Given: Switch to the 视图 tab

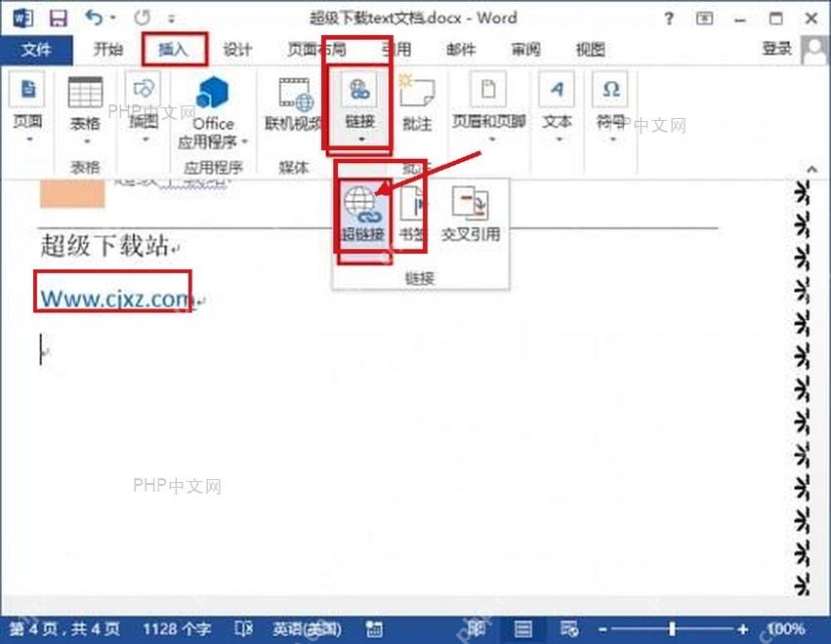Looking at the screenshot, I should [x=591, y=50].
